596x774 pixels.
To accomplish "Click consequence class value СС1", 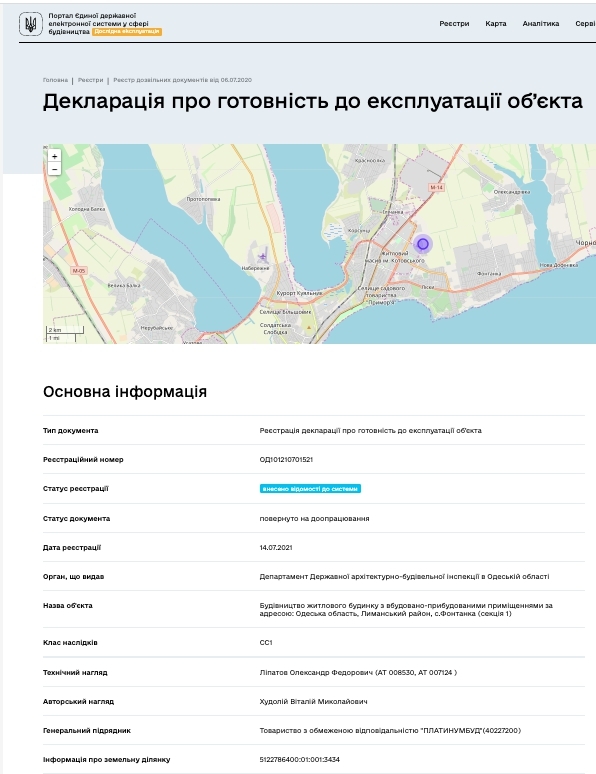I will (x=266, y=643).
